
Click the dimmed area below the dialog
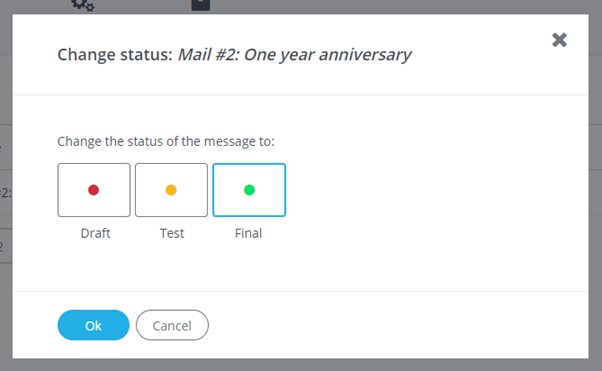pyautogui.click(x=301, y=365)
